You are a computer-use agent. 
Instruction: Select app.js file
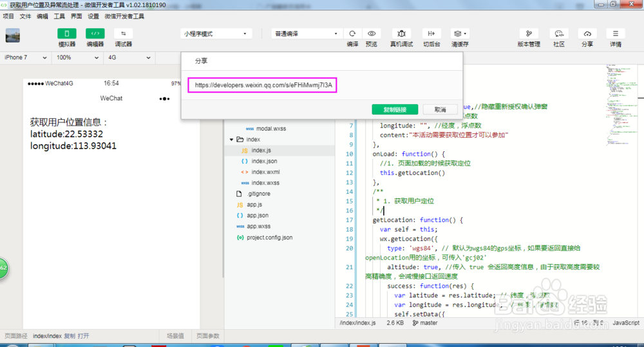coord(254,205)
